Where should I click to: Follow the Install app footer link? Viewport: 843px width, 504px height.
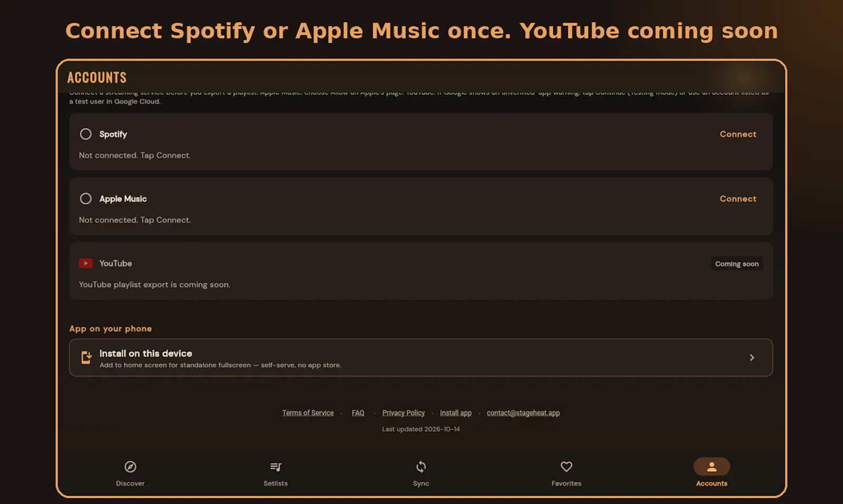click(x=456, y=413)
